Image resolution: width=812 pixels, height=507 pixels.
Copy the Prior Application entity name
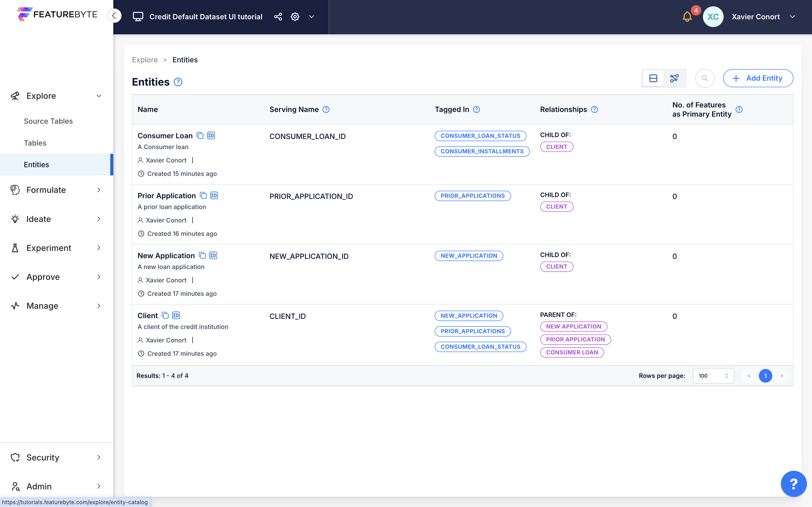pos(203,195)
